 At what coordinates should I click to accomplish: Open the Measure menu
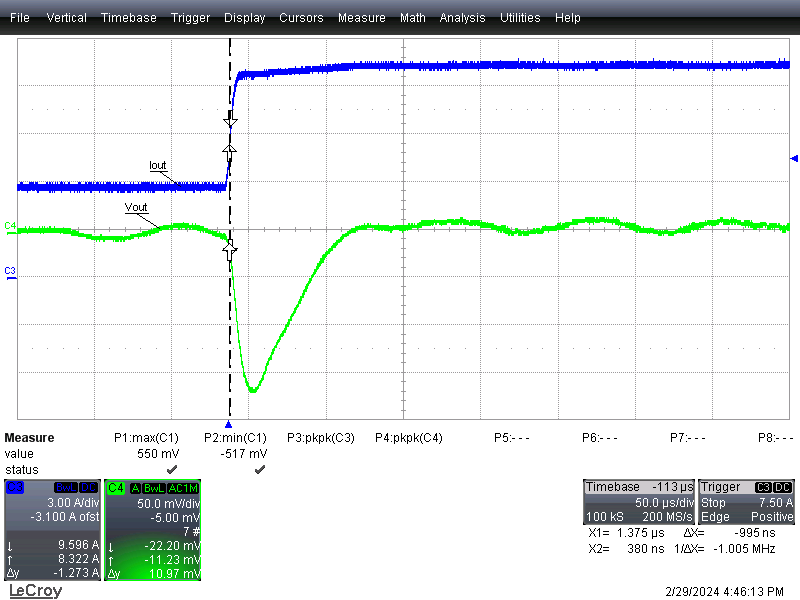point(361,18)
